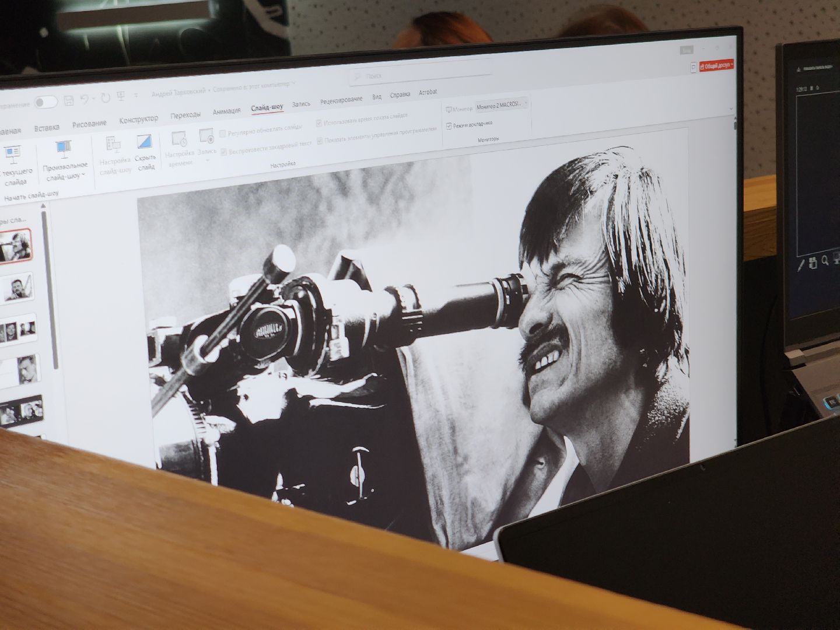
Task: Uncheck 'Режим докладчика' presenter view checkbox
Action: pyautogui.click(x=449, y=125)
